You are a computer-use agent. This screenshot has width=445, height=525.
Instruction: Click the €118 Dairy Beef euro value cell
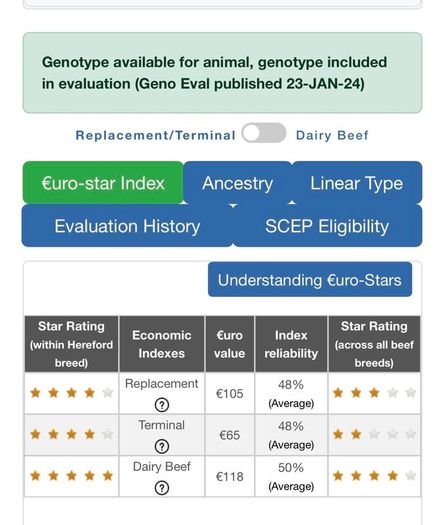[230, 476]
